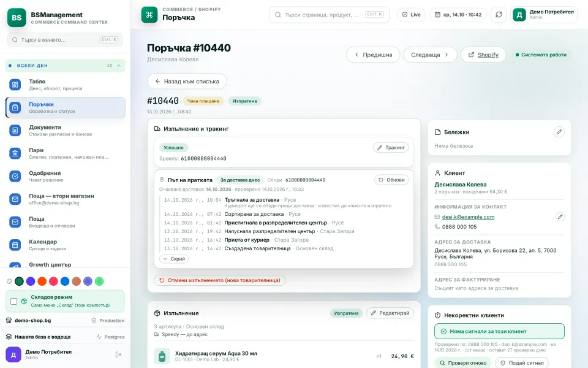The height and width of the screenshot is (368, 588).
Task: Open the Документи menu item
Action: [x=66, y=130]
